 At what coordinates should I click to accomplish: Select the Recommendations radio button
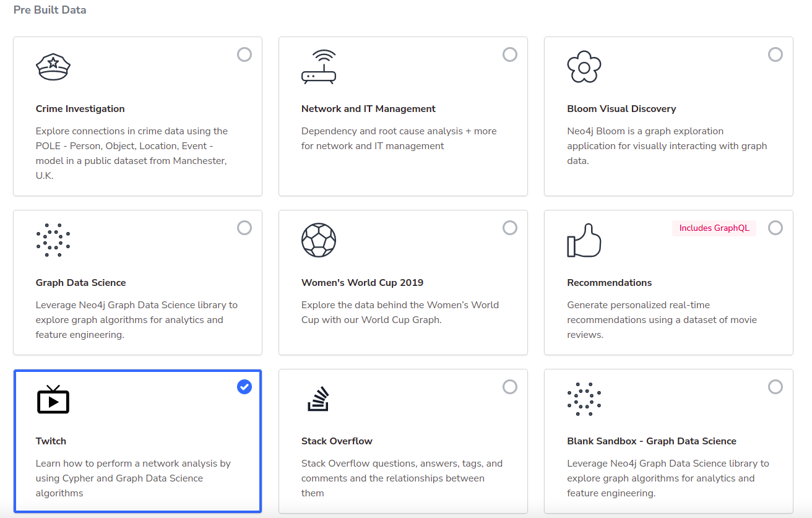tap(775, 228)
